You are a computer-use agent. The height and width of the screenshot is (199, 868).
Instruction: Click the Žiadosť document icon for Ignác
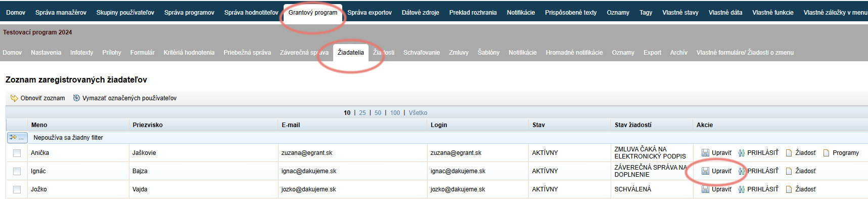point(789,171)
